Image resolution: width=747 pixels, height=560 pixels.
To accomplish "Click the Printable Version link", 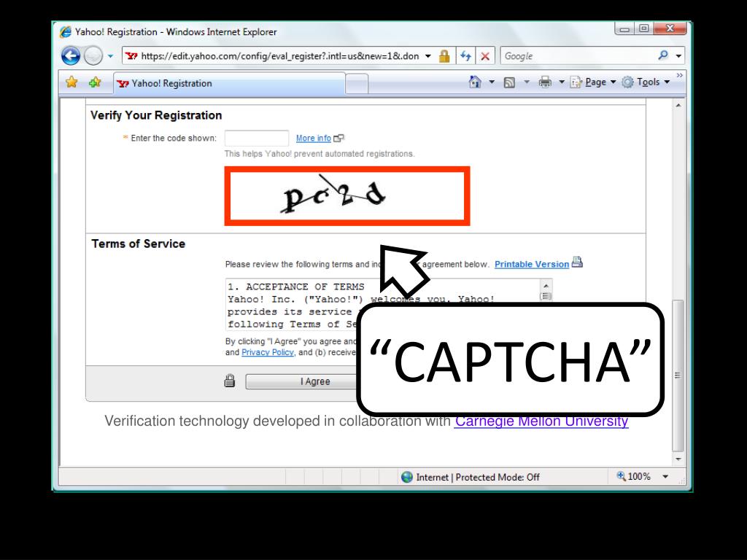I will 532,264.
